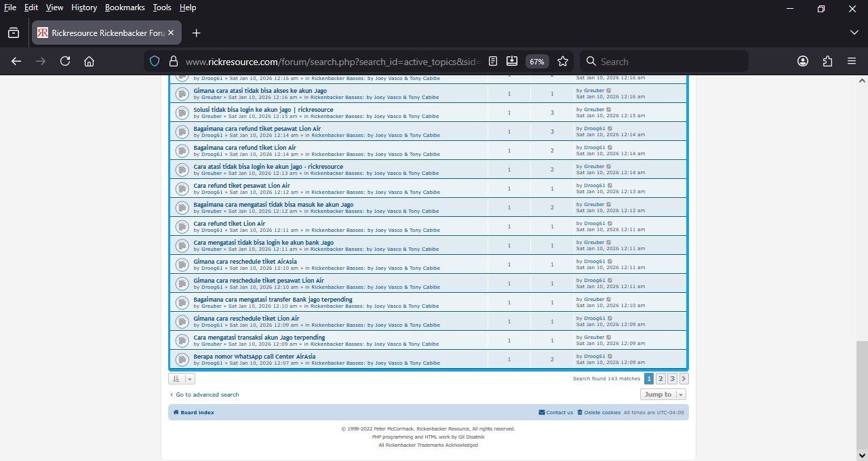The width and height of the screenshot is (868, 461).
Task: Click the scrollbar down arrow
Action: (861, 455)
